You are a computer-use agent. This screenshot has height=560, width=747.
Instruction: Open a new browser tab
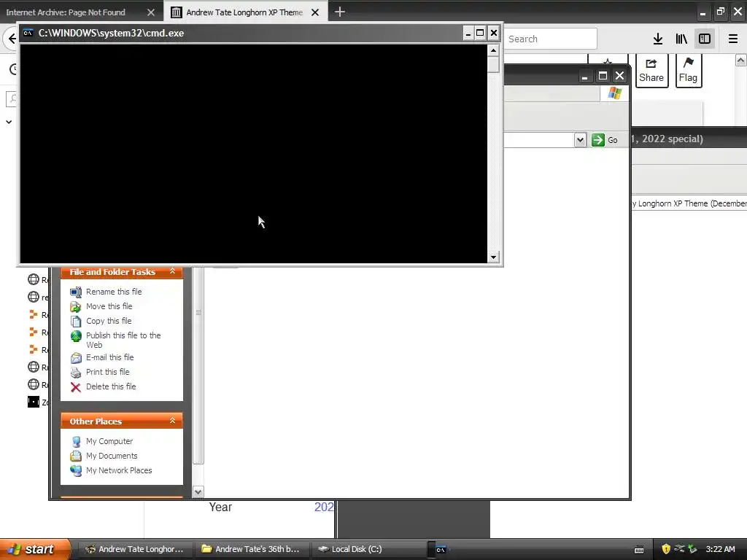coord(340,12)
